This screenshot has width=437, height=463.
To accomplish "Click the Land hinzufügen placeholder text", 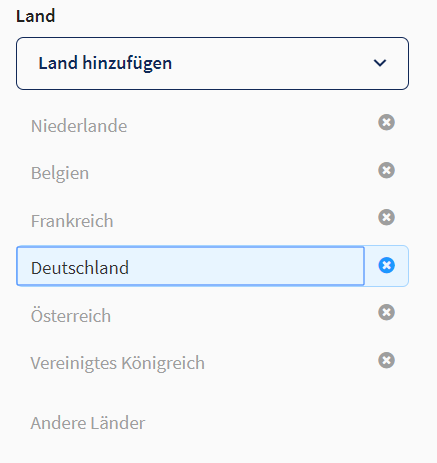I will (x=105, y=63).
